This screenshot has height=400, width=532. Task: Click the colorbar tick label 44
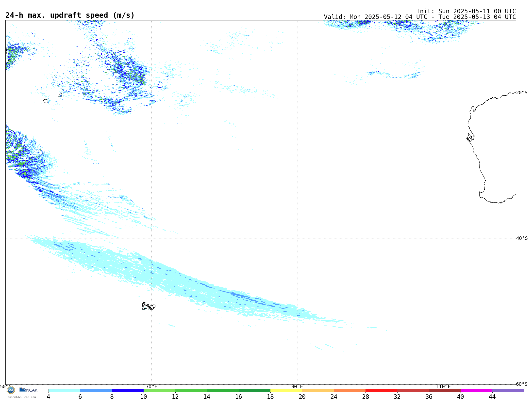click(492, 397)
